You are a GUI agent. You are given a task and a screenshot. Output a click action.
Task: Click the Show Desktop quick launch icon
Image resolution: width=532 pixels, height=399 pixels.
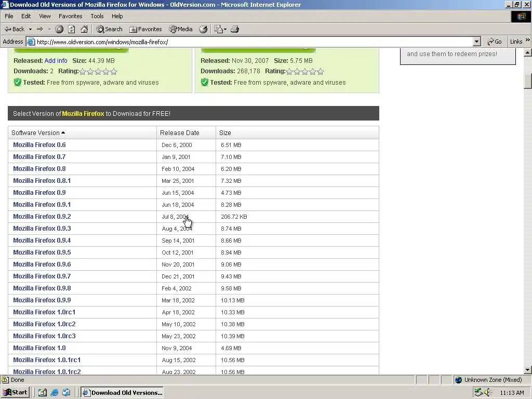(x=43, y=393)
